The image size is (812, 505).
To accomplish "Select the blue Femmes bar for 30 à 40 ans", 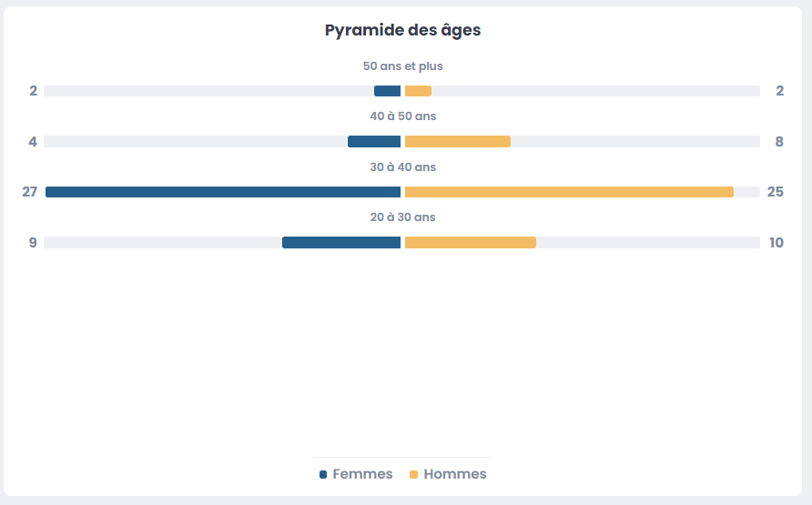I will (223, 192).
